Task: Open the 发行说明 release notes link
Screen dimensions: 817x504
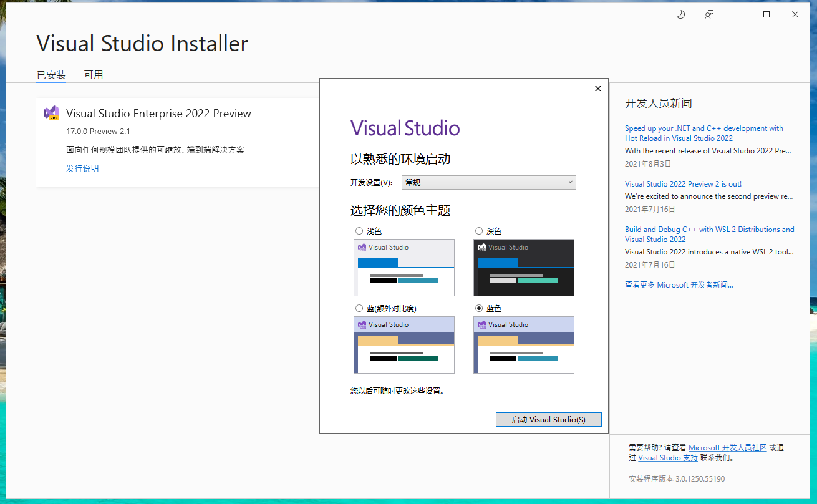Action: pos(82,168)
